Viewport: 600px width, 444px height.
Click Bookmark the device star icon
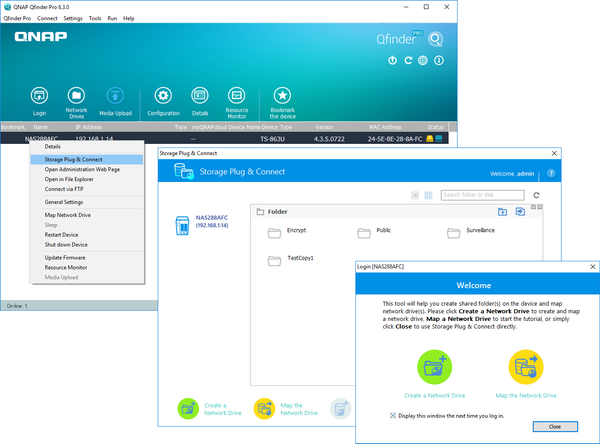pyautogui.click(x=282, y=95)
